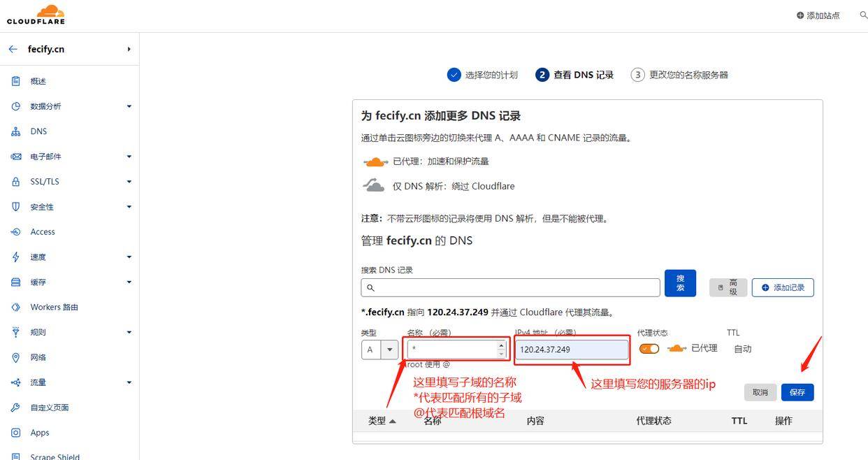Image resolution: width=868 pixels, height=460 pixels.
Task: Click the 速度 lightning bolt icon
Action: click(x=16, y=257)
